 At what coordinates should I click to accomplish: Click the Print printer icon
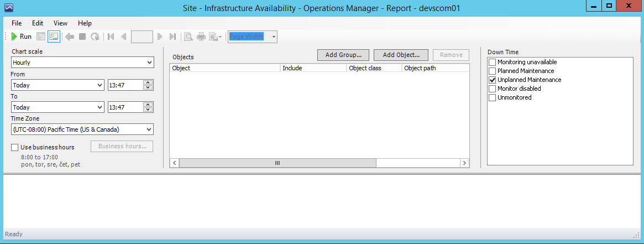(x=201, y=37)
